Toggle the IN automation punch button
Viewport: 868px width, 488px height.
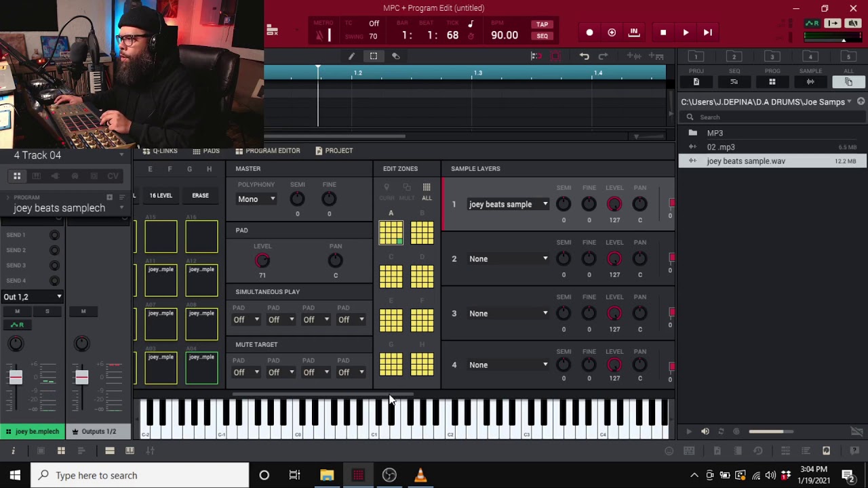pos(634,33)
